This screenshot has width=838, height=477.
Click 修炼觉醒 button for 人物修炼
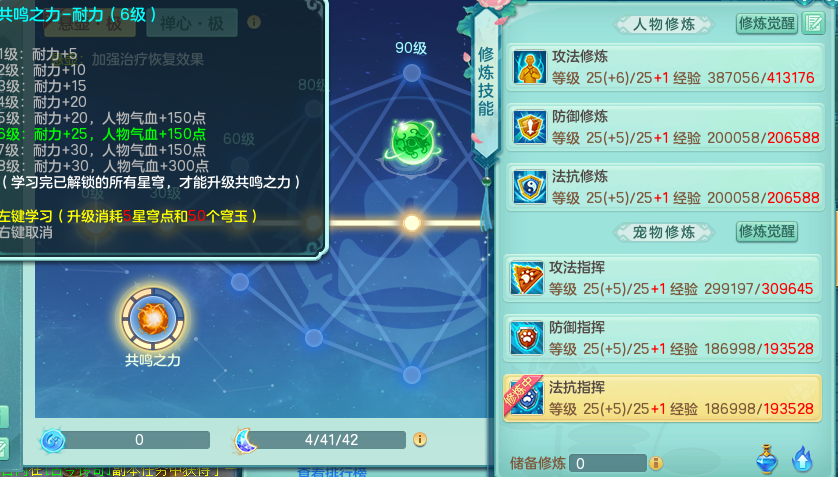[x=766, y=24]
